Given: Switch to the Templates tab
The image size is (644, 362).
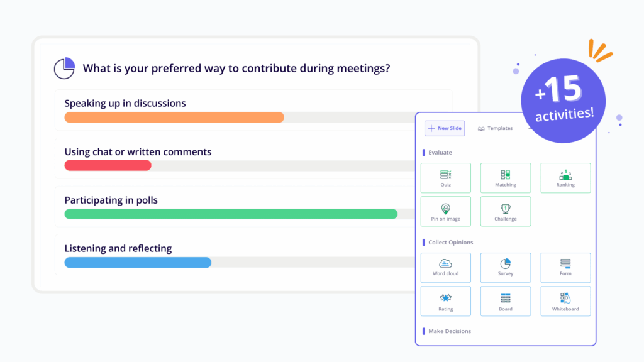Looking at the screenshot, I should tap(496, 128).
